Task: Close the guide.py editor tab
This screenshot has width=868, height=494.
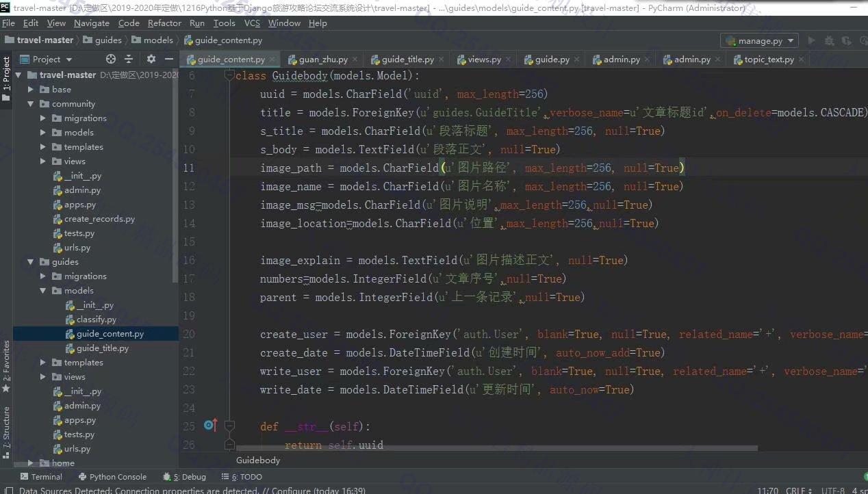Action: [577, 60]
